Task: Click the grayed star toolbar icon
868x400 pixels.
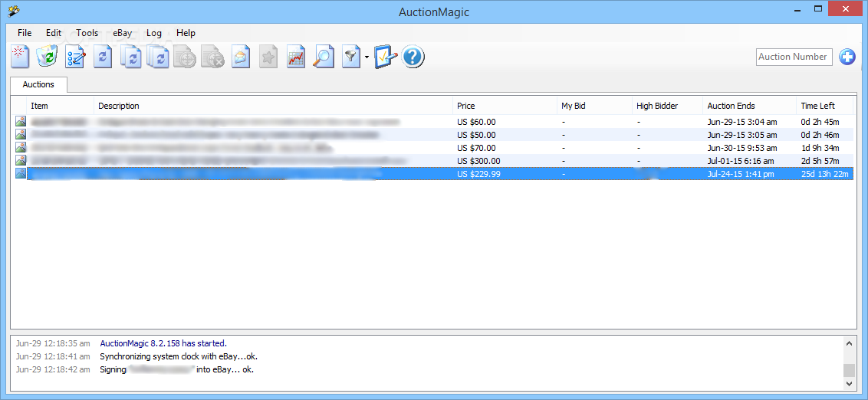Action: coord(268,57)
